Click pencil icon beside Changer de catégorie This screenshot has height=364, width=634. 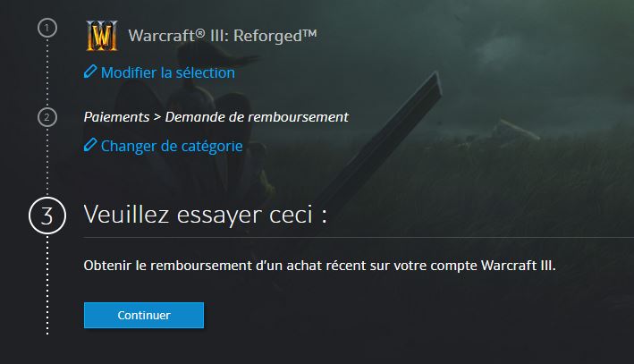click(x=90, y=145)
